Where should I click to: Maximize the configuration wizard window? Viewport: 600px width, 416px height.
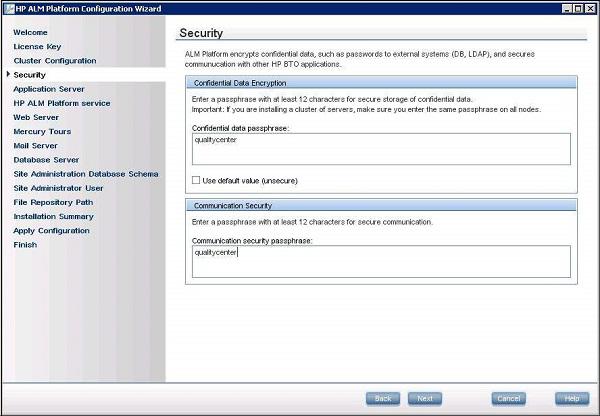click(577, 8)
